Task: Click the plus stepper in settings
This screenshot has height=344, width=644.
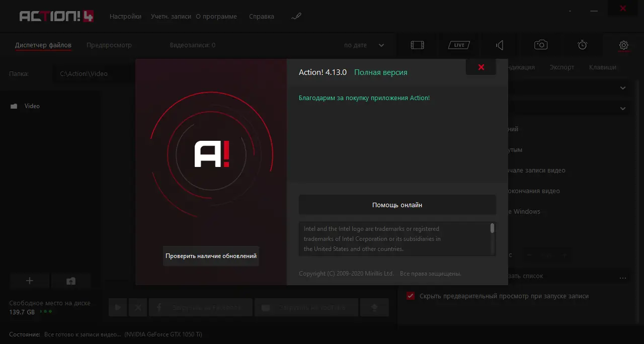Action: tap(565, 255)
